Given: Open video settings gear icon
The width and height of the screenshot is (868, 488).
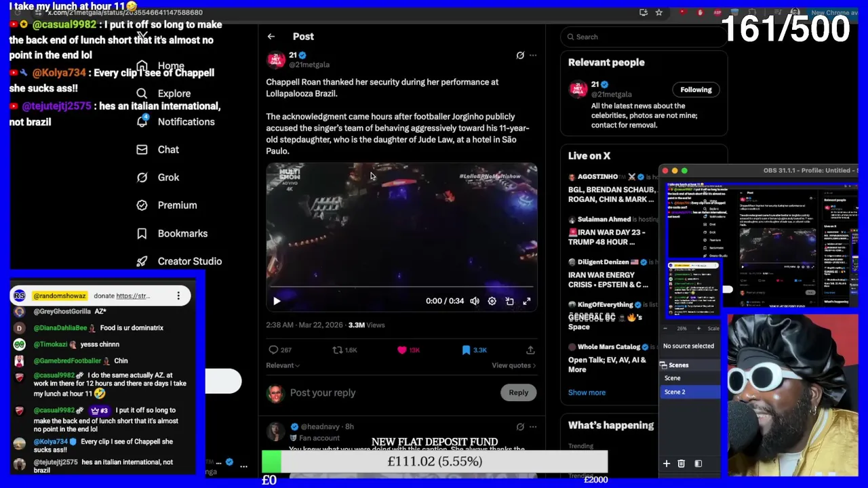Looking at the screenshot, I should pyautogui.click(x=492, y=301).
